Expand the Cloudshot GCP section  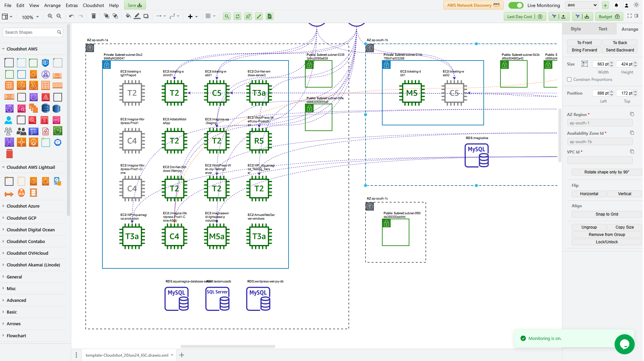click(21, 219)
